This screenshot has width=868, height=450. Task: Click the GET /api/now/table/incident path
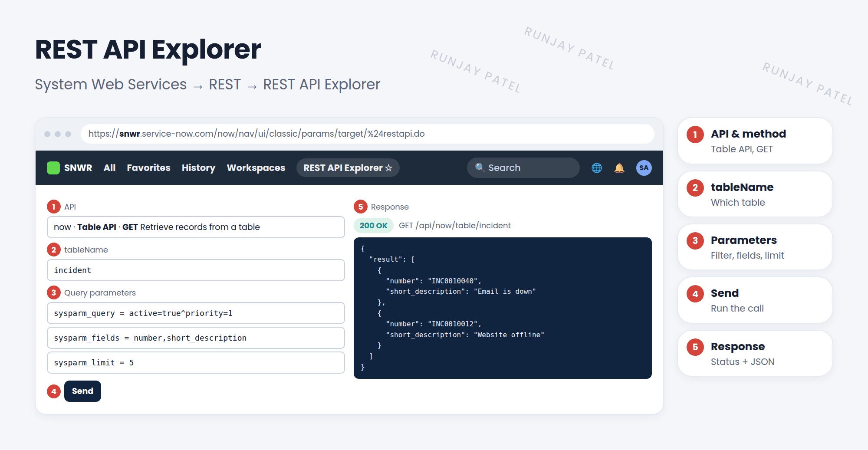click(x=454, y=225)
